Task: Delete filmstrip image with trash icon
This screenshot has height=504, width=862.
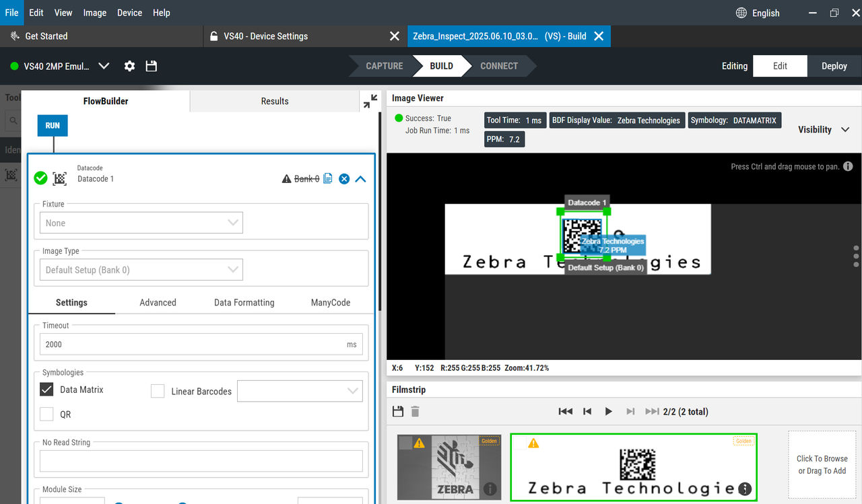Action: tap(415, 411)
